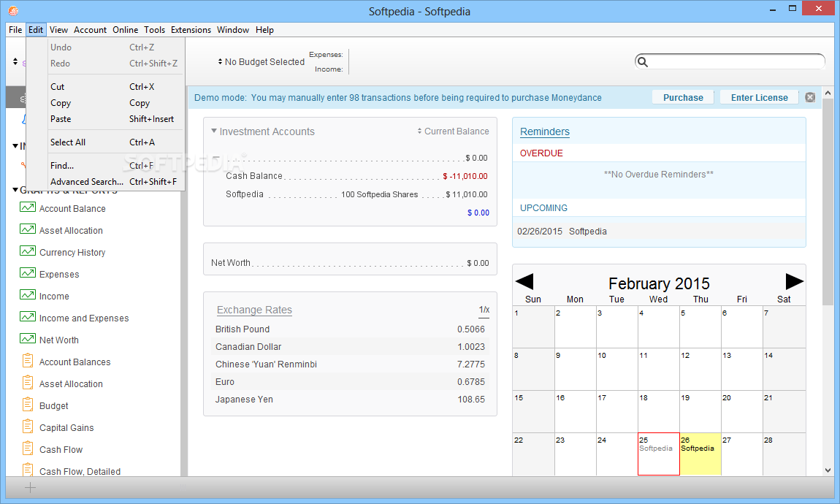The image size is (840, 504).
Task: Click the British Pound exchange rate row
Action: click(x=350, y=329)
